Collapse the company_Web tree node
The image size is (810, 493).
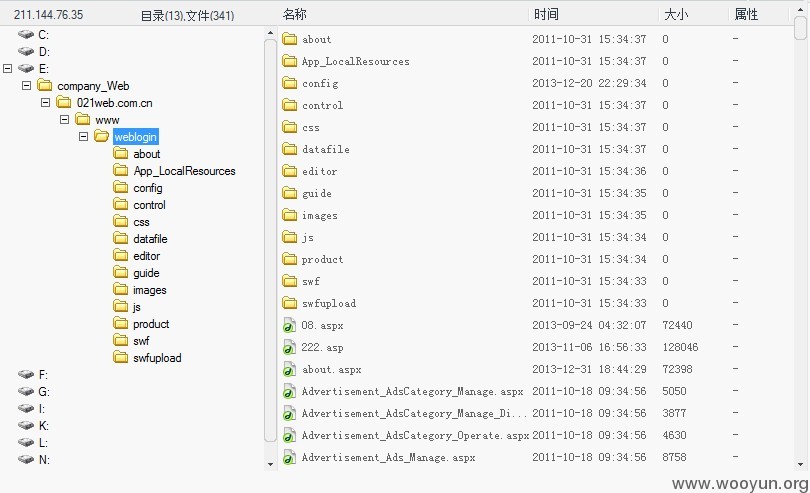tap(26, 85)
